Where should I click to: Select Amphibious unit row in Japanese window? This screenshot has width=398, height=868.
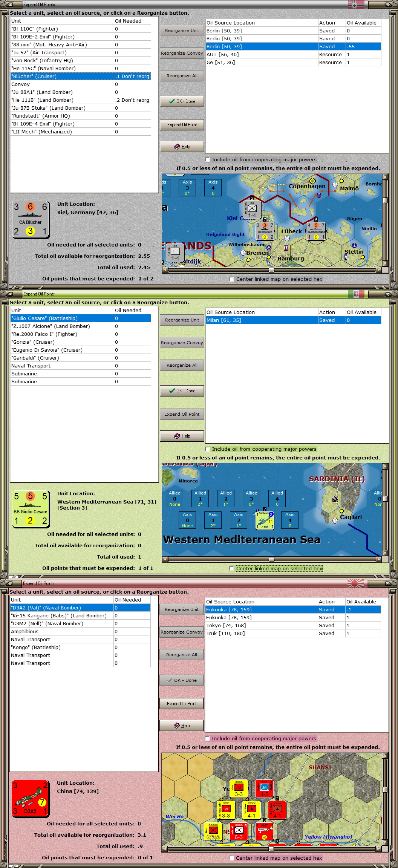point(80,631)
